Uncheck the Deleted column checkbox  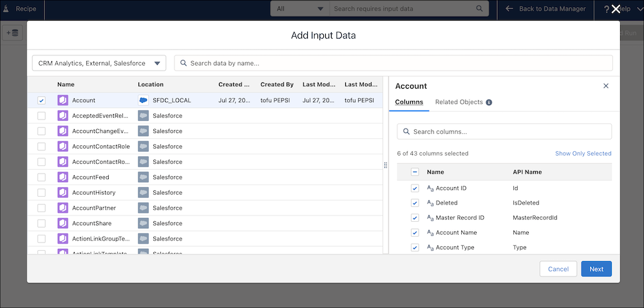[x=415, y=203]
